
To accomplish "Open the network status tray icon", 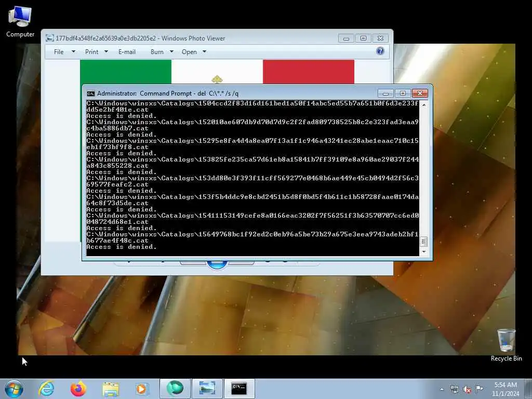I will tap(454, 389).
